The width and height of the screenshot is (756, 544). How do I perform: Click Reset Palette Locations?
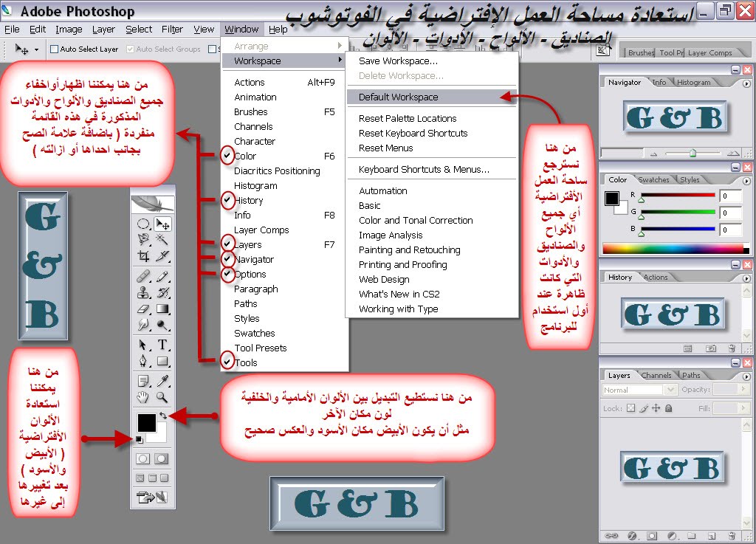408,118
